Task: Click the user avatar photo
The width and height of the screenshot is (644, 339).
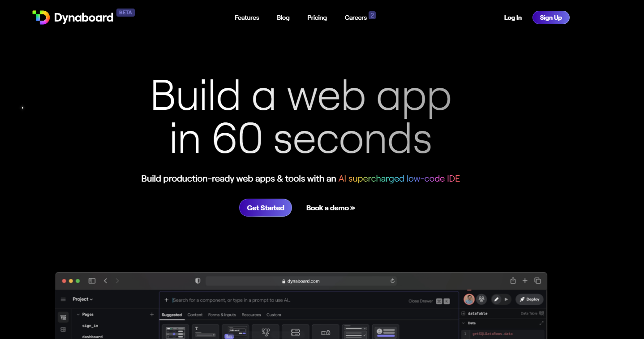Action: [469, 299]
